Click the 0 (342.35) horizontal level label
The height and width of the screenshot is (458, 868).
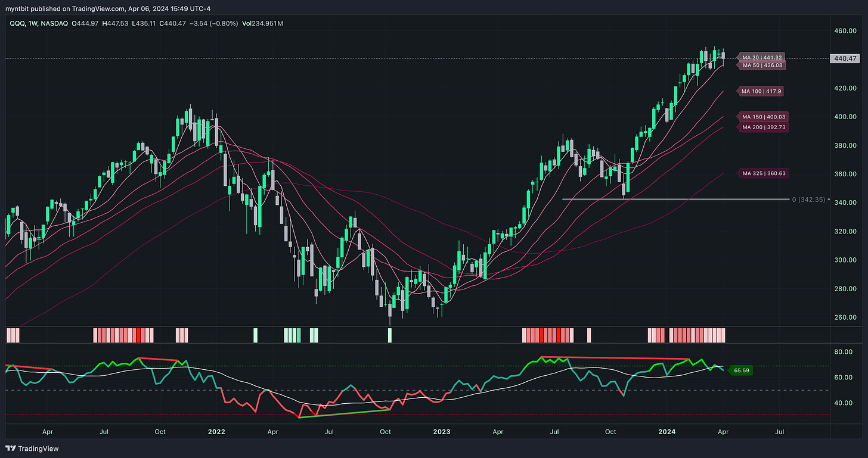click(809, 200)
